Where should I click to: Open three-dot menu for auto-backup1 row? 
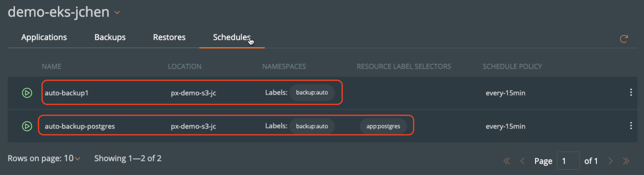click(x=631, y=92)
